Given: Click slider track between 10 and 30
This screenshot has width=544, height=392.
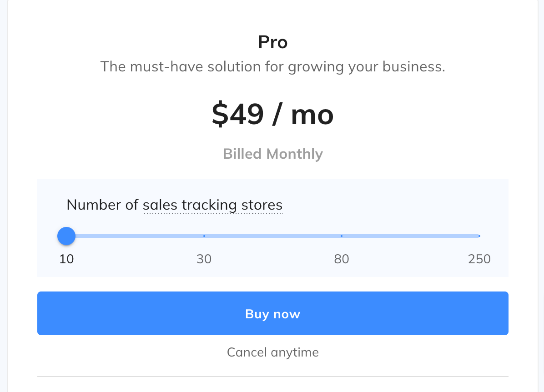Looking at the screenshot, I should pos(139,236).
